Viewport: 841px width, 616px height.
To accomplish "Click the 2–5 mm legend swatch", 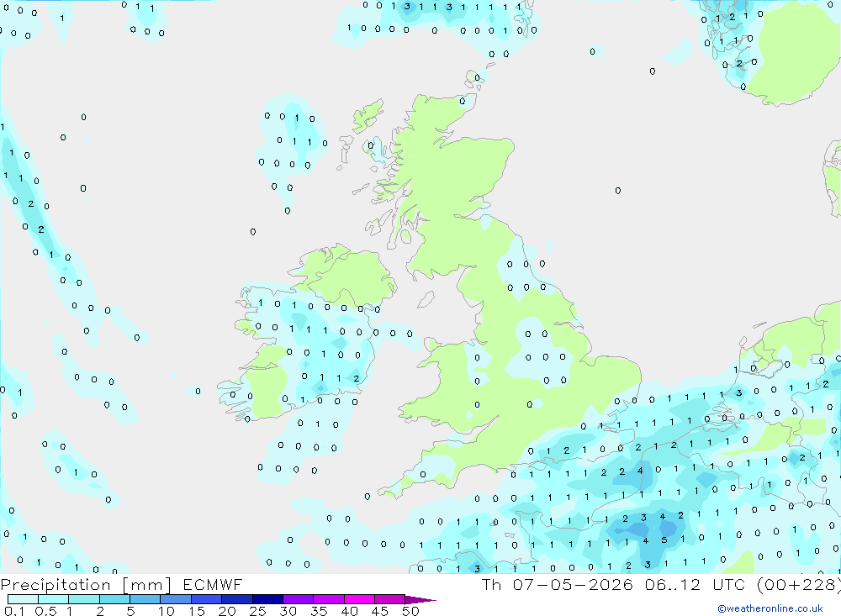I will click(114, 599).
